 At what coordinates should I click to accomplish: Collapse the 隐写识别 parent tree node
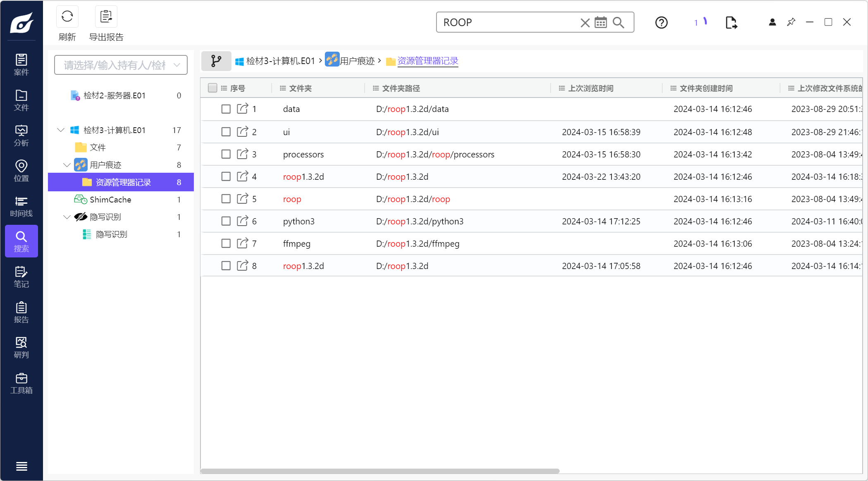click(67, 217)
